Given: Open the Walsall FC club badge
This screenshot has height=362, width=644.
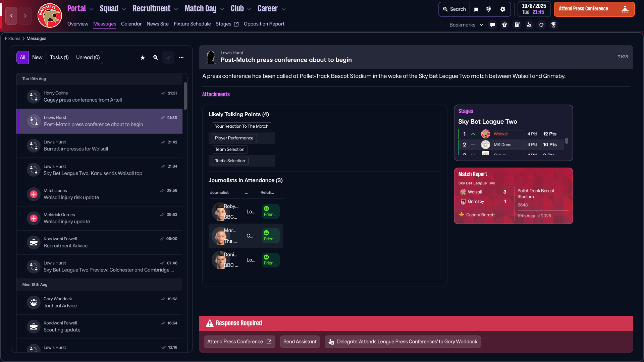Looking at the screenshot, I should coord(50,16).
